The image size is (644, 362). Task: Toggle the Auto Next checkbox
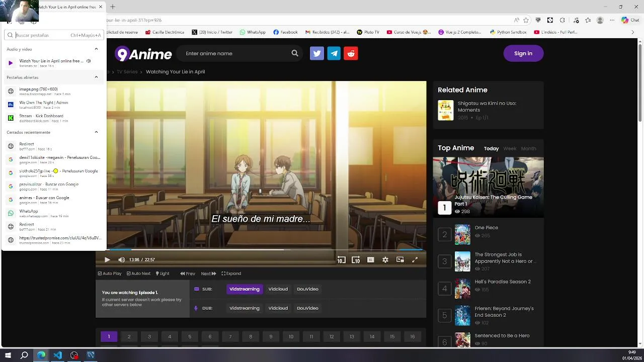click(x=138, y=274)
